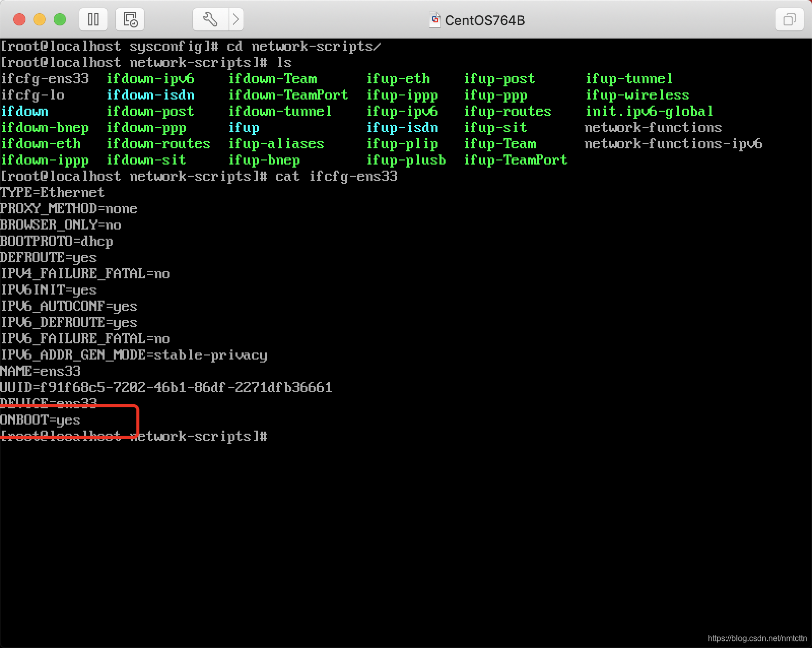This screenshot has height=648, width=812.
Task: Click the last shell prompt line
Action: click(x=134, y=436)
